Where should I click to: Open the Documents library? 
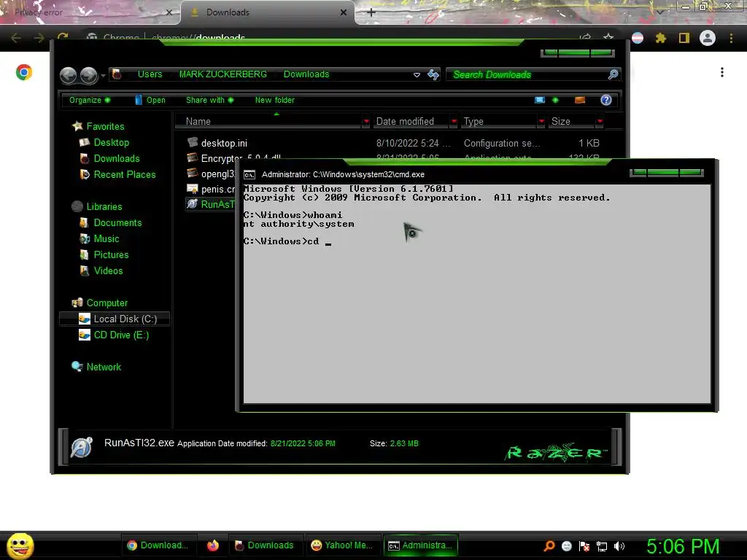point(117,223)
